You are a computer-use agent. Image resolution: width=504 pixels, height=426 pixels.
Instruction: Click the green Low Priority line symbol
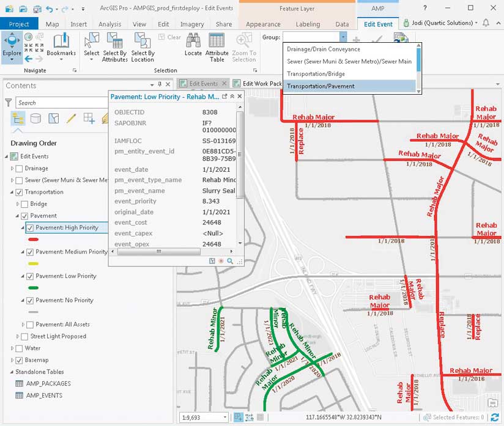tap(34, 288)
